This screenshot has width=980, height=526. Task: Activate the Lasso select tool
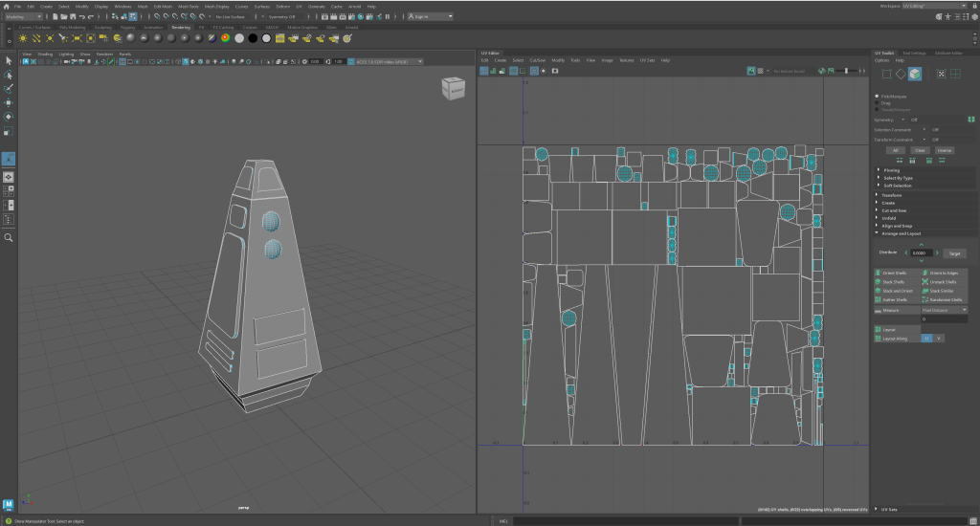pos(8,75)
